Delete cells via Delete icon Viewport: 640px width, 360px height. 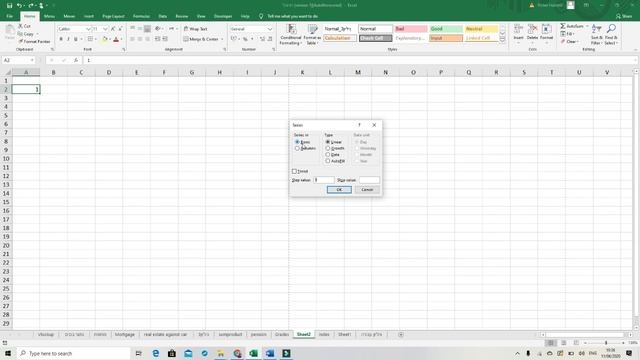[532, 33]
